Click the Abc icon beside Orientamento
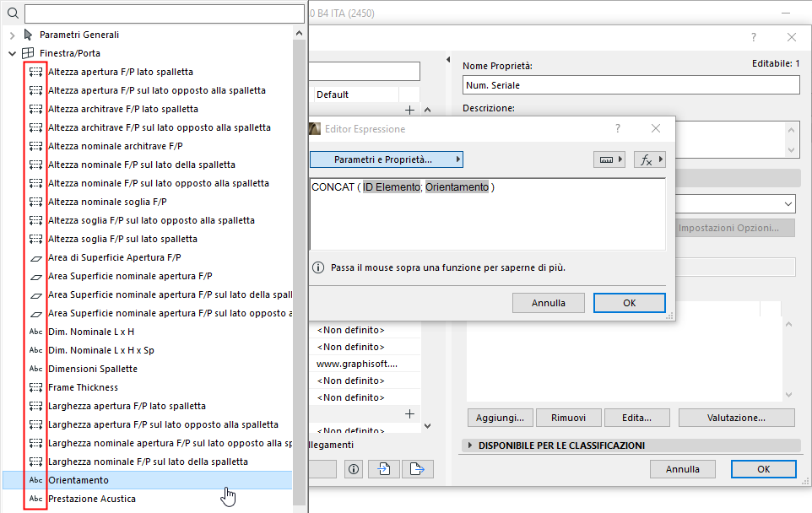Viewport: 812px width, 513px height. tap(35, 480)
